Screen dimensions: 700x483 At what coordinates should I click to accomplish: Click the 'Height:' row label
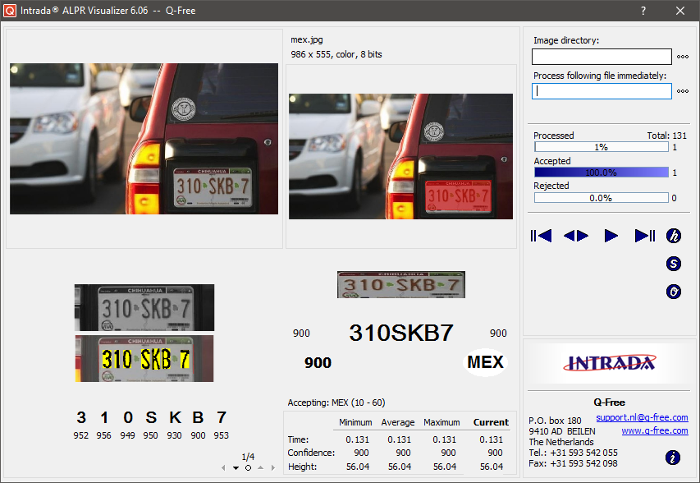302,466
